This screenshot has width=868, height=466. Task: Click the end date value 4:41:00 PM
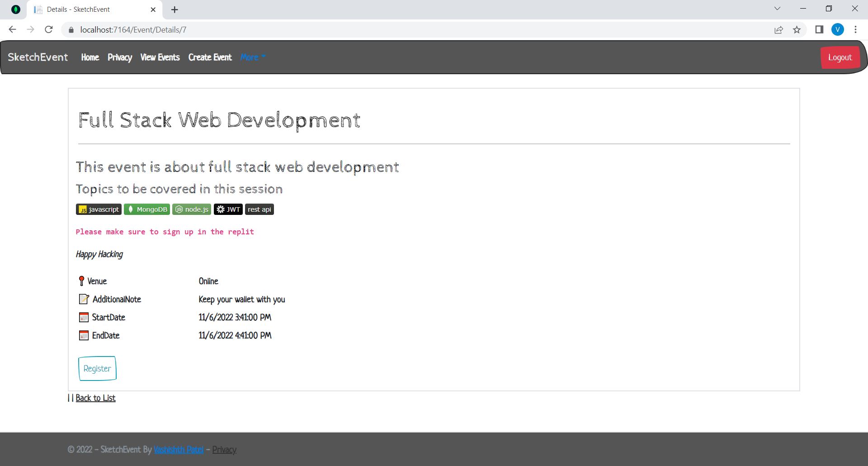click(x=235, y=336)
